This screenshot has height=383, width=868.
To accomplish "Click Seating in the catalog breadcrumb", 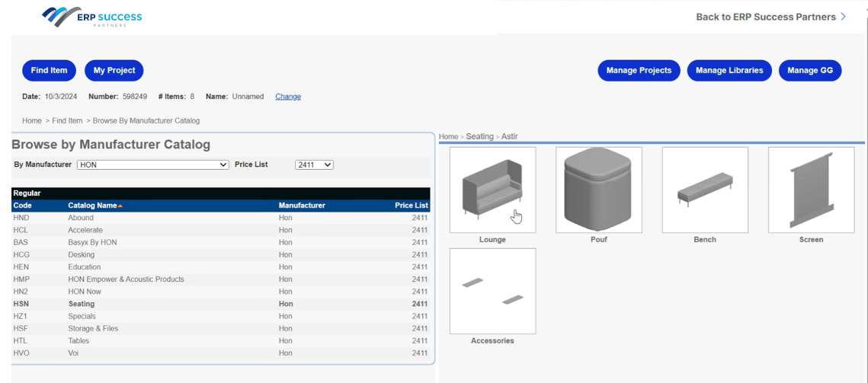I will (x=480, y=136).
